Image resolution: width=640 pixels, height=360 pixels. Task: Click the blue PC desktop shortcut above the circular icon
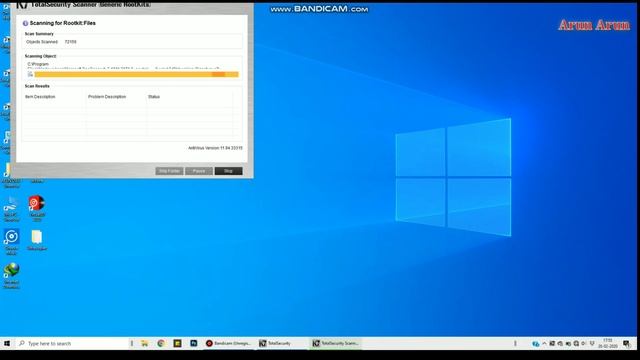[11, 203]
